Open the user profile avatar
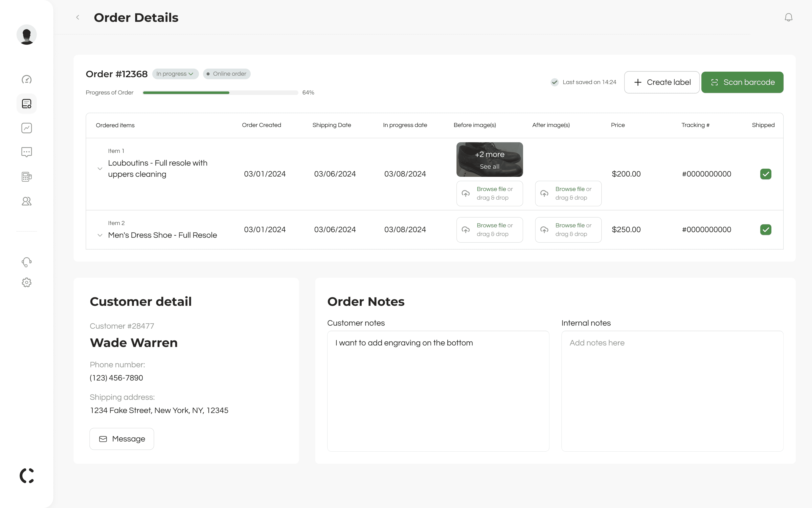 [27, 35]
